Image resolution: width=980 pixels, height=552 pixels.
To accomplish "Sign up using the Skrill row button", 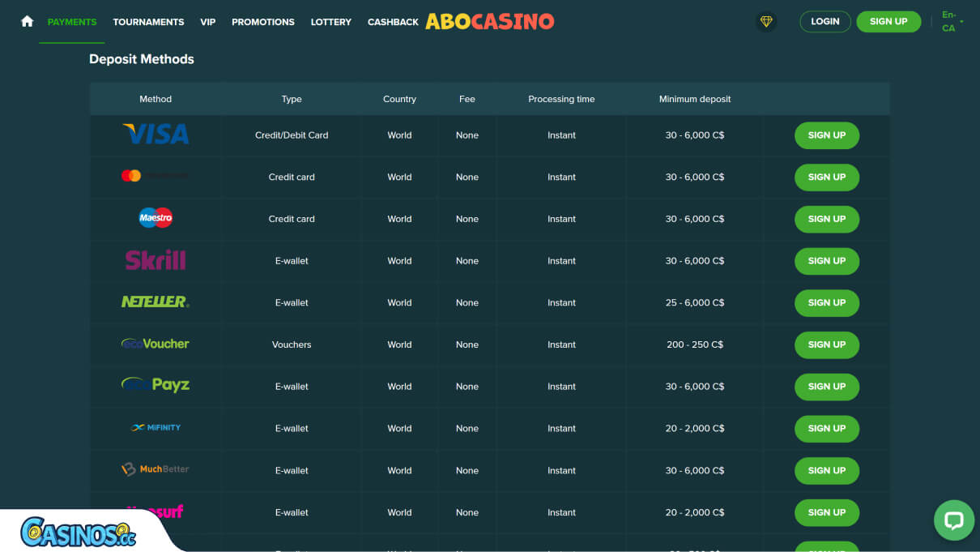I will (827, 261).
